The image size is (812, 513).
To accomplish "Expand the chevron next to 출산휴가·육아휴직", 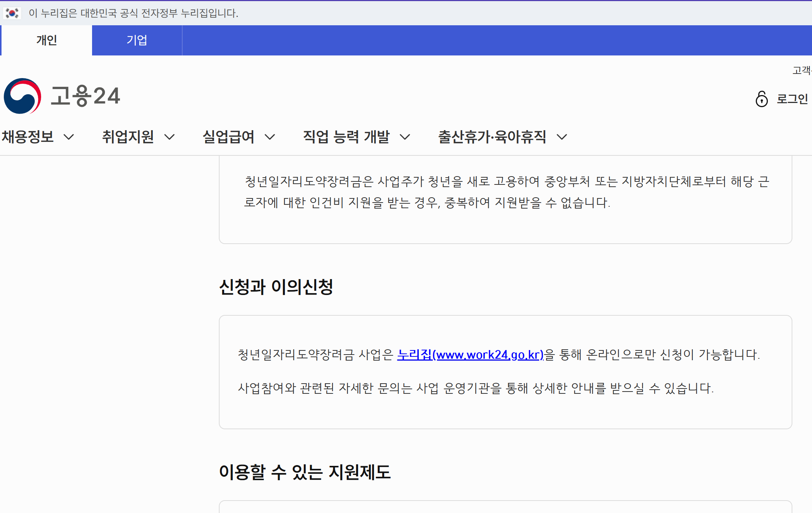I will 562,137.
